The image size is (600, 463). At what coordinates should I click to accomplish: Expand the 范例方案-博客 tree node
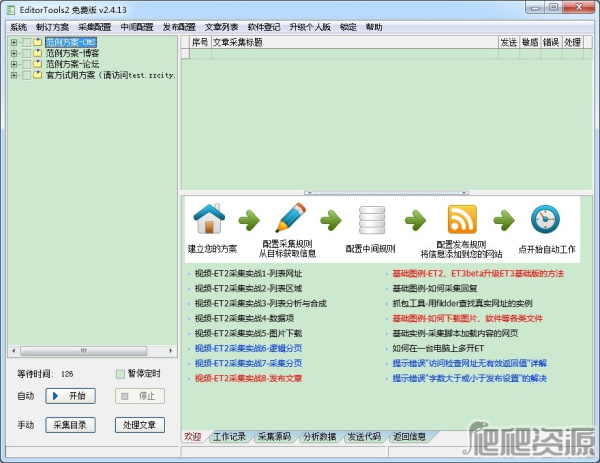[14, 53]
